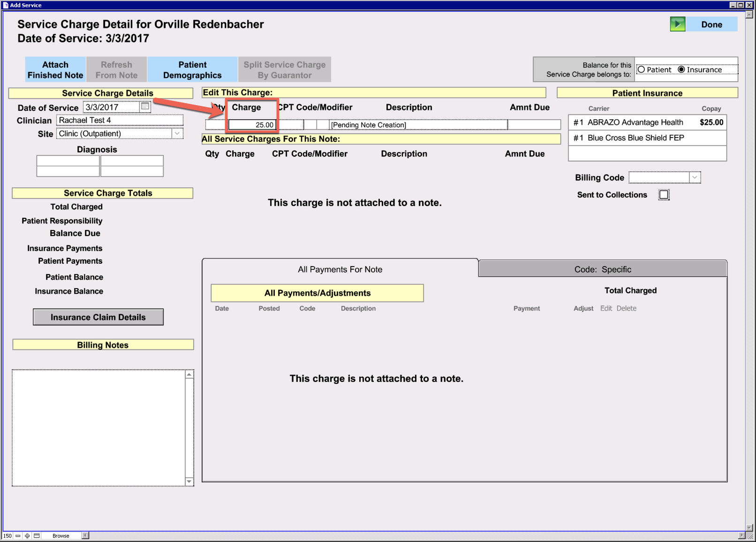Viewport: 756px width, 542px height.
Task: Open the Browse mode menu
Action: click(x=61, y=535)
